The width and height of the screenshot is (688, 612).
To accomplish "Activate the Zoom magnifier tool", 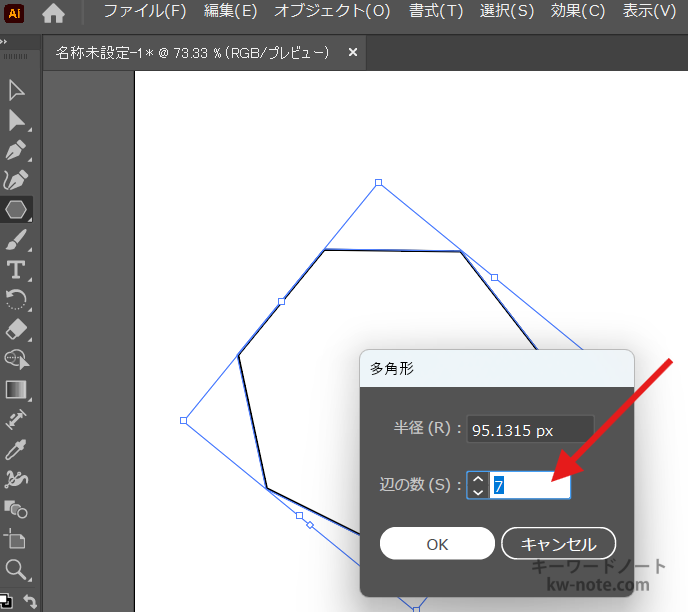I will click(x=16, y=570).
